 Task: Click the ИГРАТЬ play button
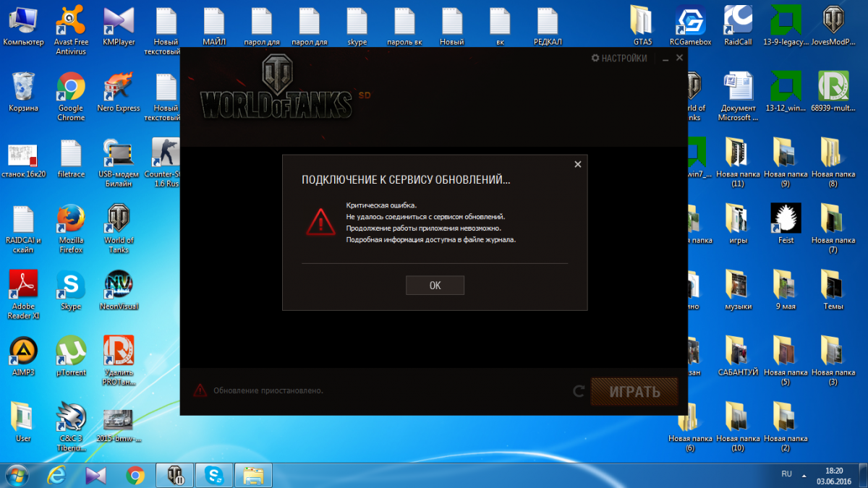tap(634, 392)
